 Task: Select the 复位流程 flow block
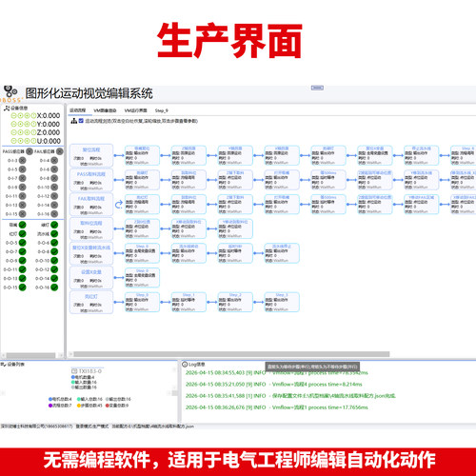point(91,156)
